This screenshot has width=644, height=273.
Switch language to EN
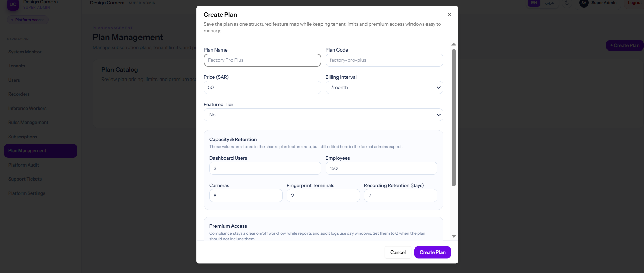534,3
